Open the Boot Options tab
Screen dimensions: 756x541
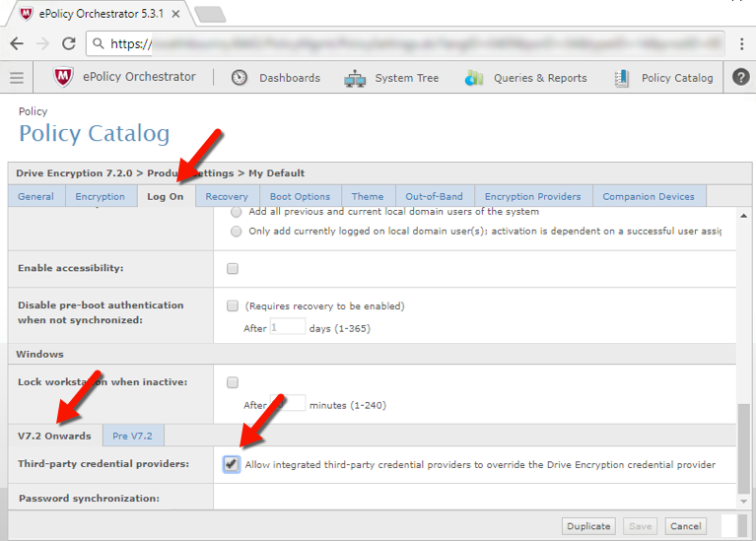point(300,197)
